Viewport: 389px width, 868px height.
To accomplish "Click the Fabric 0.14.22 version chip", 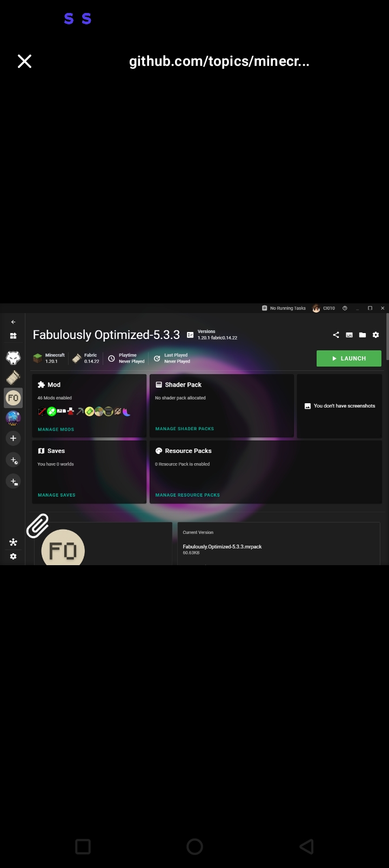I will [85, 358].
